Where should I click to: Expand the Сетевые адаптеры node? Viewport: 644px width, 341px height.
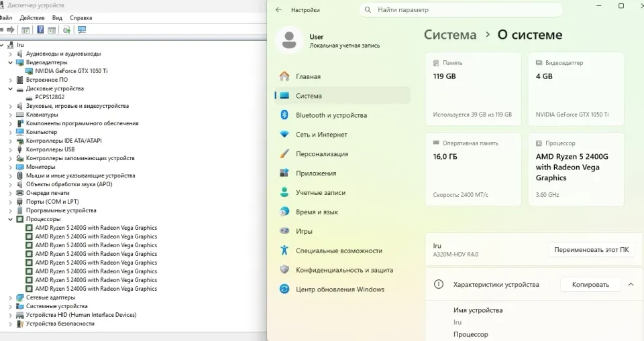click(10, 297)
